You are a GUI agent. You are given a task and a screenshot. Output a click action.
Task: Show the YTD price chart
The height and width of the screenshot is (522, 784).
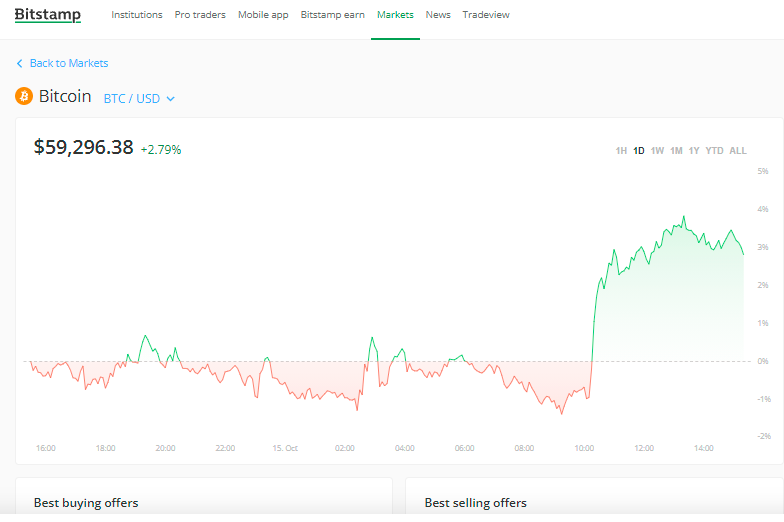point(714,151)
